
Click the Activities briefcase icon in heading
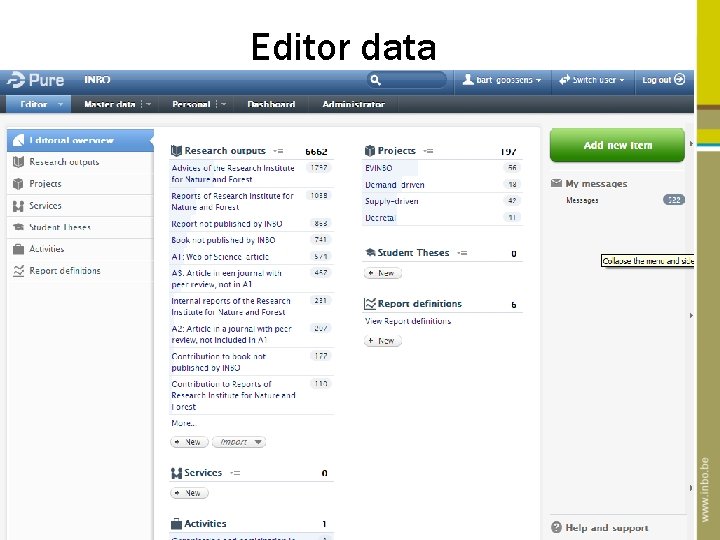click(x=176, y=524)
